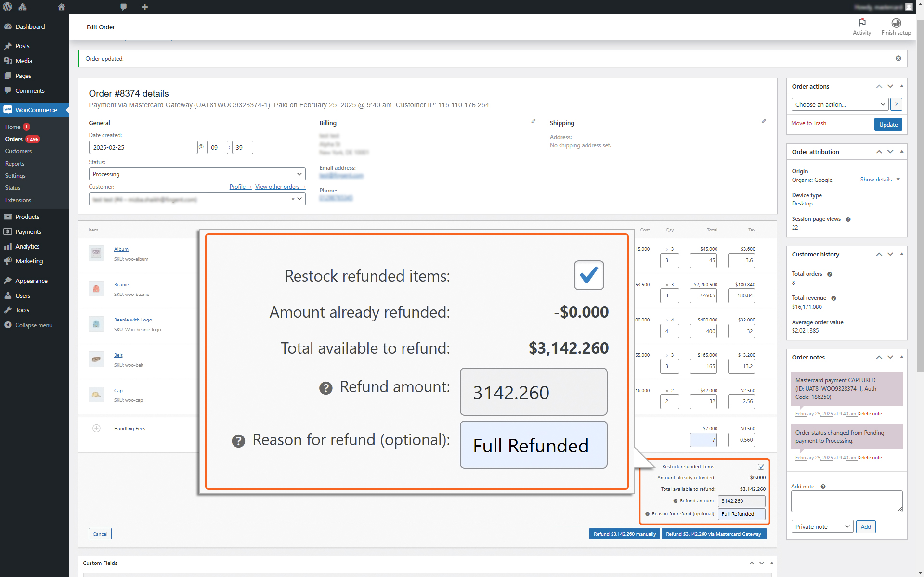Image resolution: width=924 pixels, height=577 pixels.
Task: Click help icon beside Total revenue
Action: coord(833,298)
